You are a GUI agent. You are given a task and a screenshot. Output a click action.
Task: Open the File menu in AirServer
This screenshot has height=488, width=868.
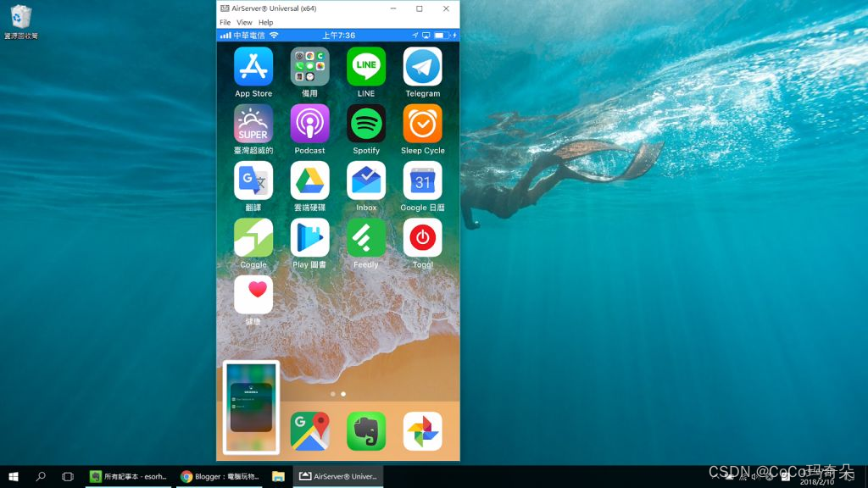225,23
